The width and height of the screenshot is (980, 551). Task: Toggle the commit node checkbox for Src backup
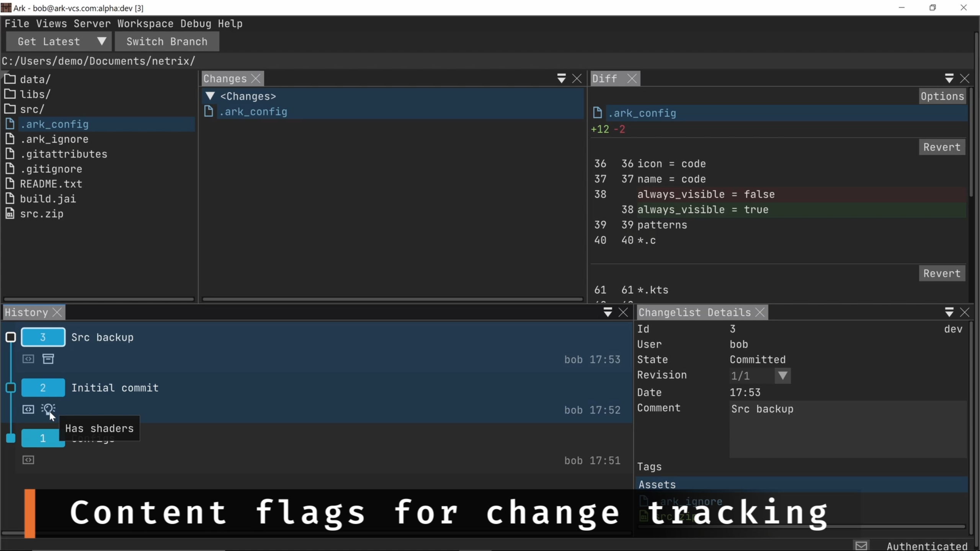point(11,337)
